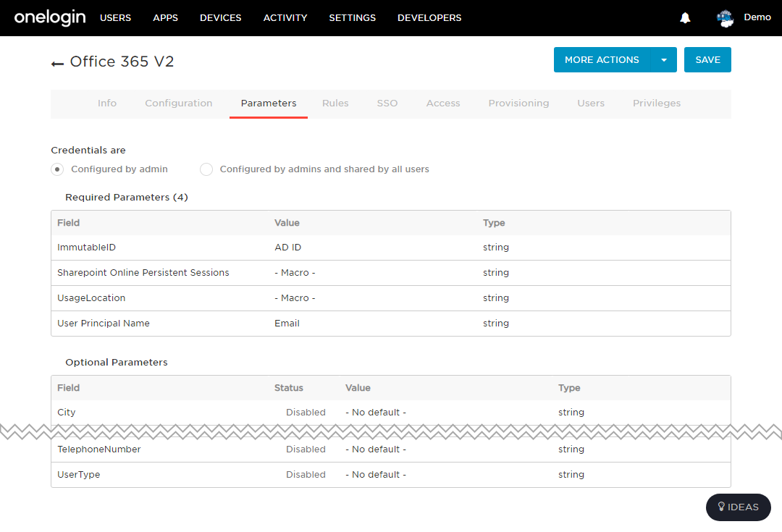Open the Settings top menu
This screenshot has width=782, height=532.
[x=352, y=18]
